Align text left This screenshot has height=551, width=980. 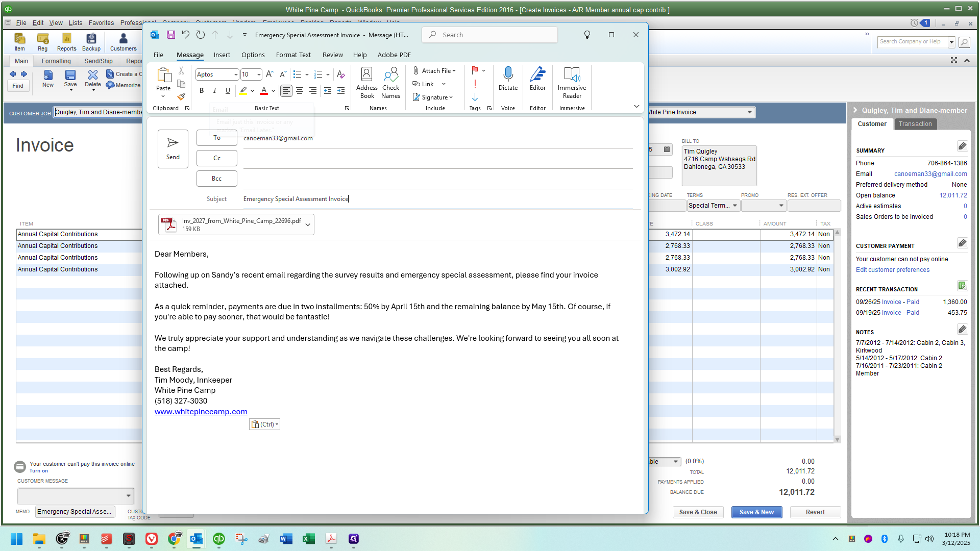click(286, 90)
